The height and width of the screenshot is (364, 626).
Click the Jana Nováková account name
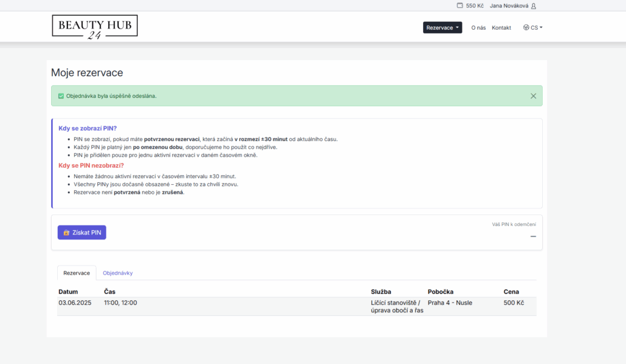click(x=509, y=6)
